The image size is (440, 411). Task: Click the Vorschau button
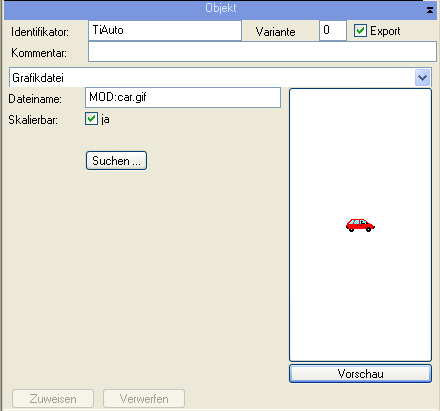click(x=360, y=374)
